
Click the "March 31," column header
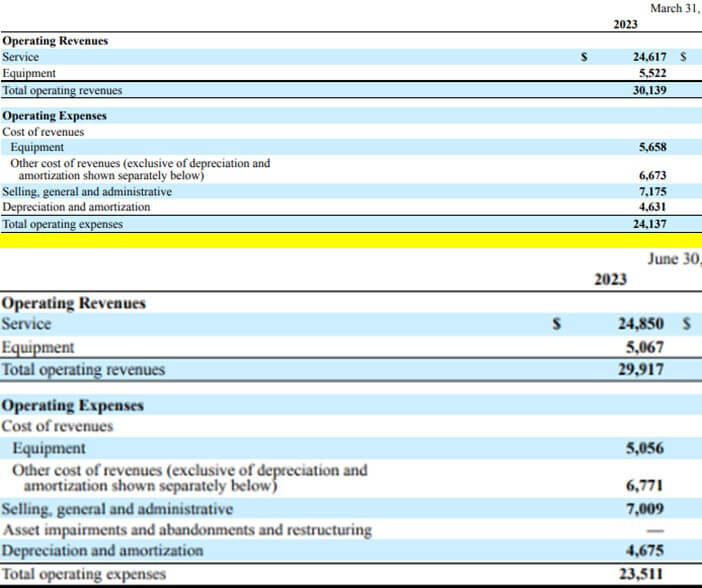click(x=675, y=9)
